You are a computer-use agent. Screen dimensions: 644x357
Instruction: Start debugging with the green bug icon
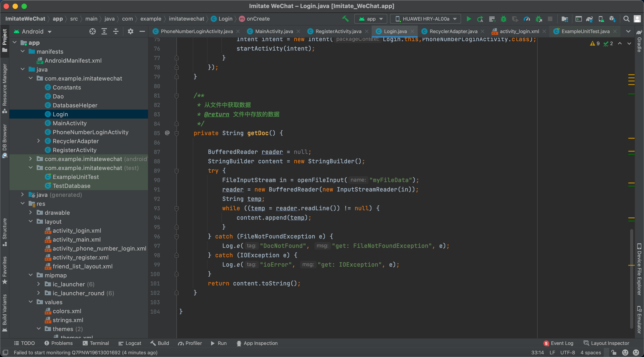504,19
